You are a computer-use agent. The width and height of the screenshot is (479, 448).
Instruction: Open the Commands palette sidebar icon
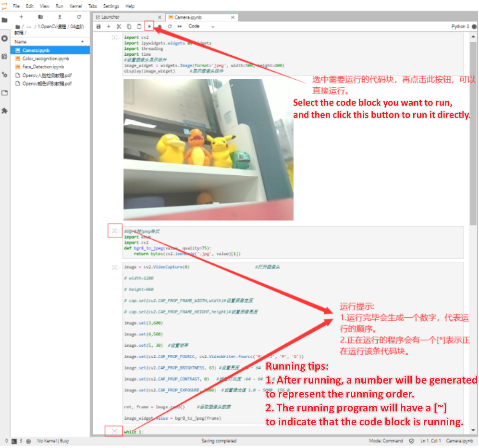click(x=5, y=57)
